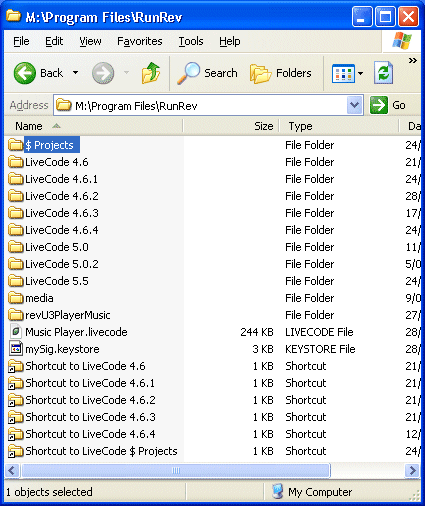425x506 pixels.
Task: Click the Shortcut to LiveCode 4.6.3 icon
Action: coord(15,417)
